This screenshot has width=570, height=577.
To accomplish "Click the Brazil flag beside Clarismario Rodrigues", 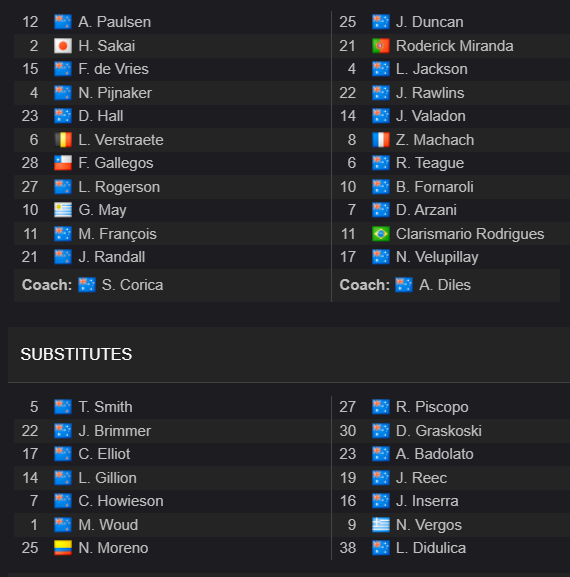I will point(380,234).
